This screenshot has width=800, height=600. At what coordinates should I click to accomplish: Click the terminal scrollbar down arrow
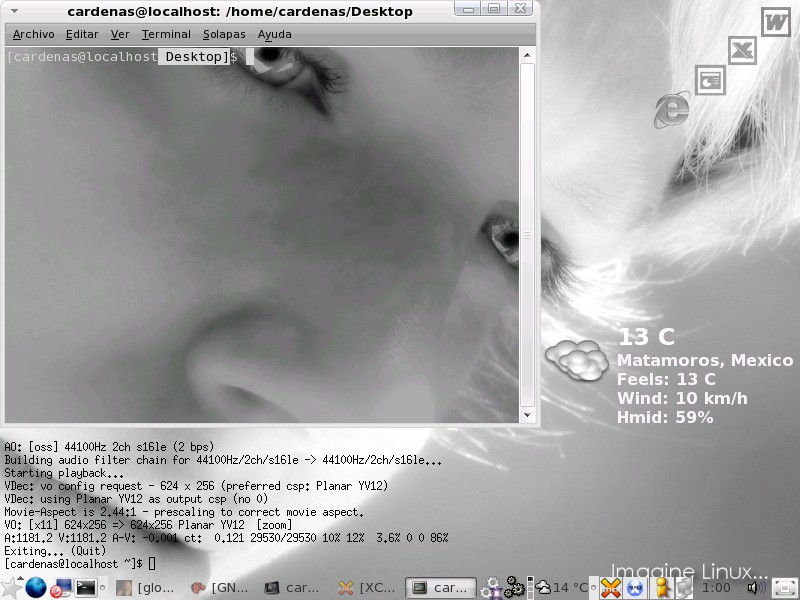coord(527,415)
